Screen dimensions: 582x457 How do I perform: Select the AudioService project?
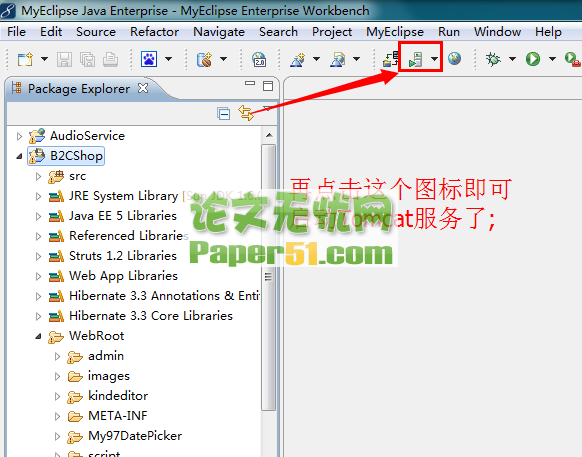pos(87,136)
